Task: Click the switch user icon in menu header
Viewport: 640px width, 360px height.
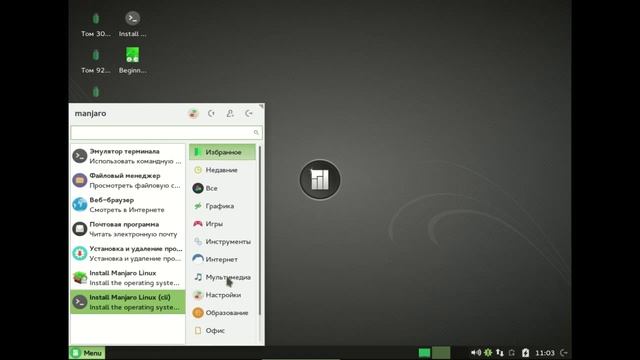Action: (230, 113)
